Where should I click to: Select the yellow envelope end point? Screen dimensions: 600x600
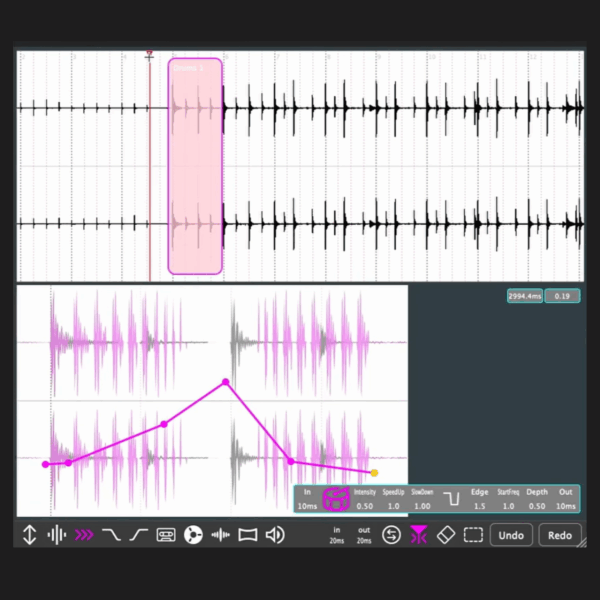pyautogui.click(x=374, y=473)
